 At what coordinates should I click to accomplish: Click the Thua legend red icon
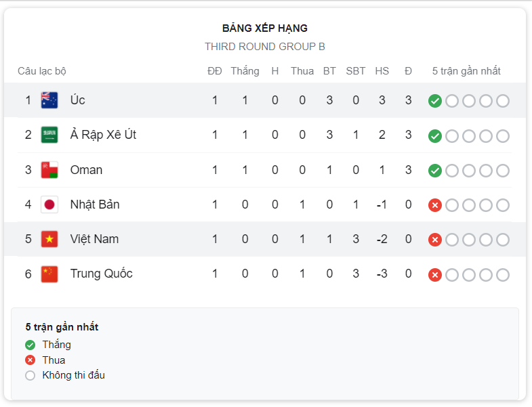[30, 360]
